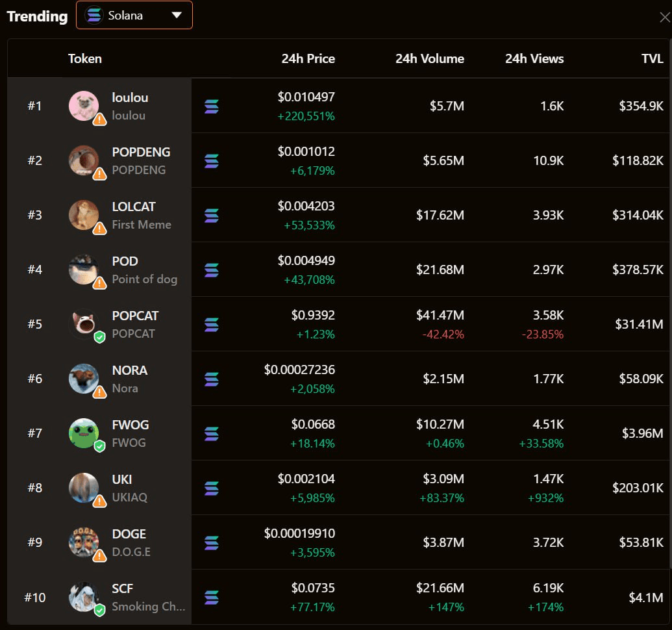Click the Solana icon in LOLCAT row
Image resolution: width=672 pixels, height=630 pixels.
point(212,215)
